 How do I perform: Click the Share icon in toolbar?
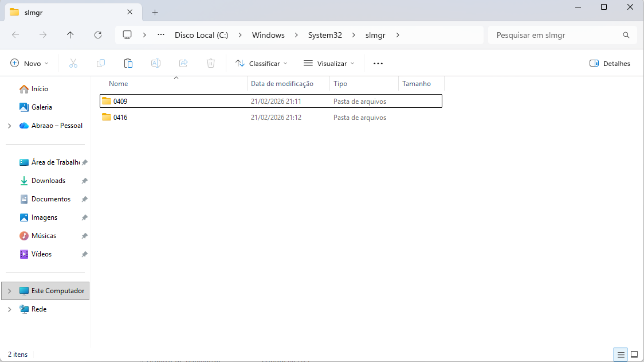click(183, 63)
